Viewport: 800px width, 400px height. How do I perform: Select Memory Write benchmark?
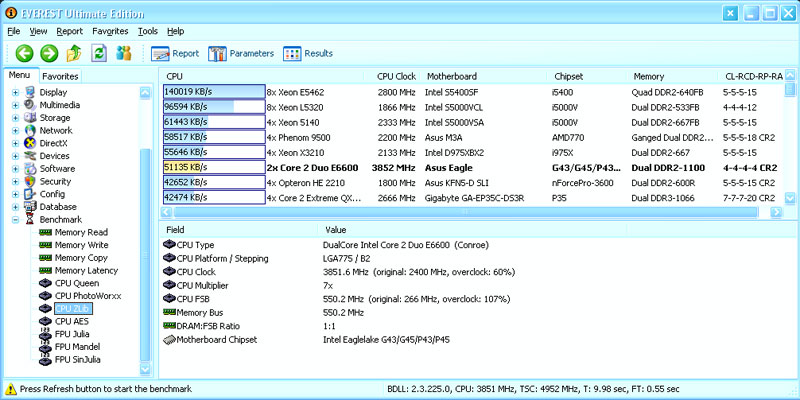coord(81,245)
